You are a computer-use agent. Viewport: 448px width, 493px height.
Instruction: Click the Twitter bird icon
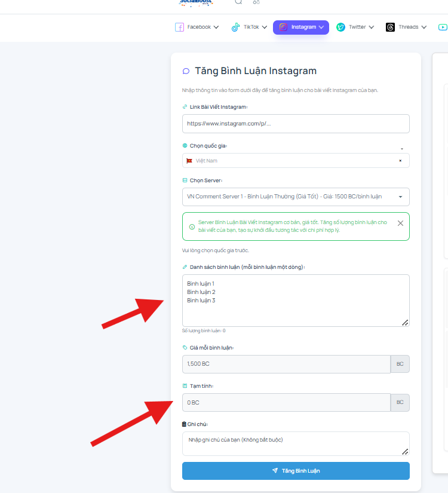[x=340, y=27]
